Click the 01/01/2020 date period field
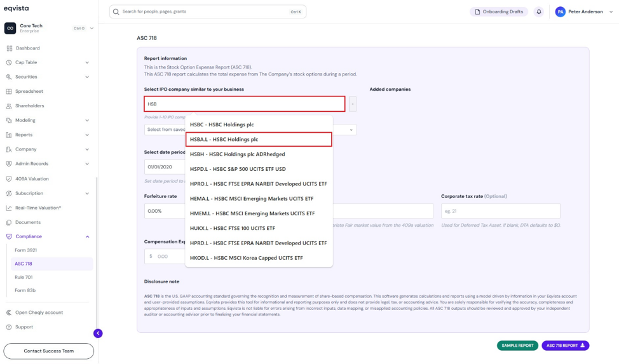 pos(165,167)
